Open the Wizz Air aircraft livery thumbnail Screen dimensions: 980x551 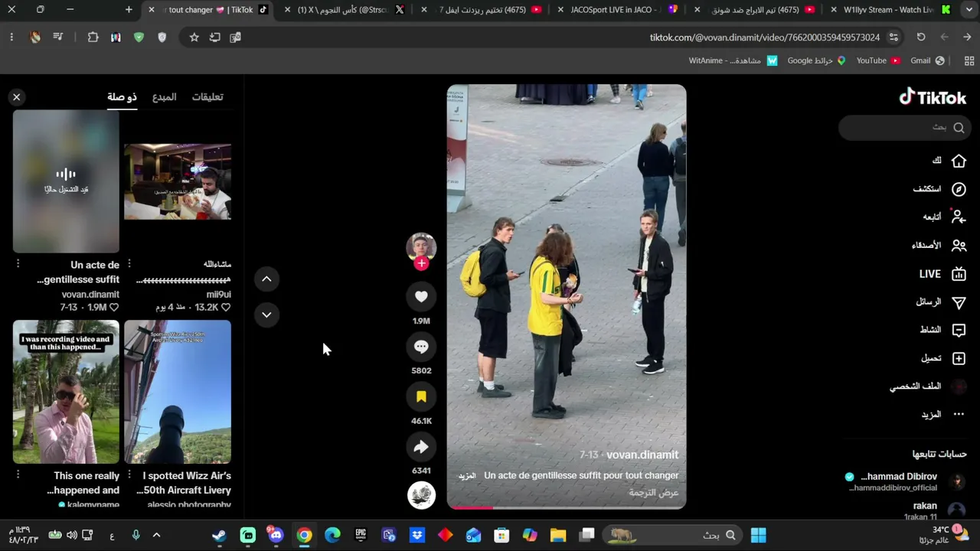pyautogui.click(x=178, y=392)
